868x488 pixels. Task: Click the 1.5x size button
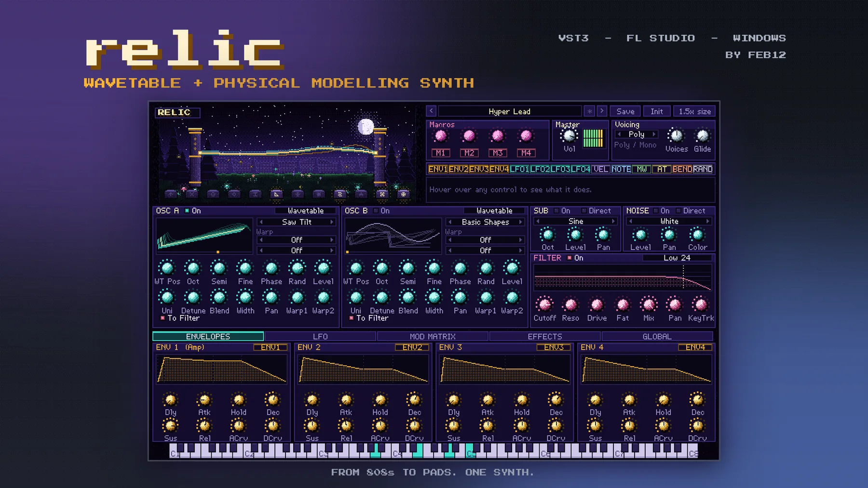694,111
